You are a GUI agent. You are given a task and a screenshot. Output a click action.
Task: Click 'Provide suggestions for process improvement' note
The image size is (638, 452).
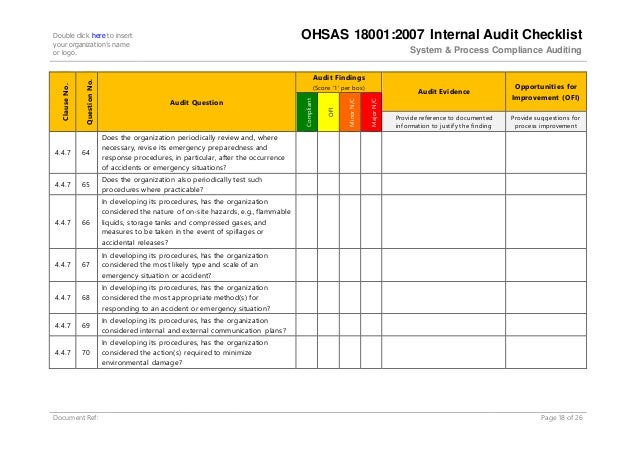tap(546, 122)
